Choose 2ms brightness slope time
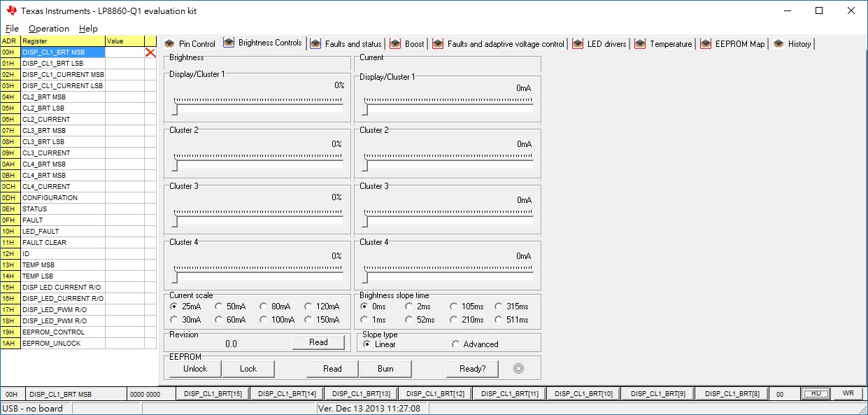Viewport: 868px width, 415px height. click(x=418, y=307)
